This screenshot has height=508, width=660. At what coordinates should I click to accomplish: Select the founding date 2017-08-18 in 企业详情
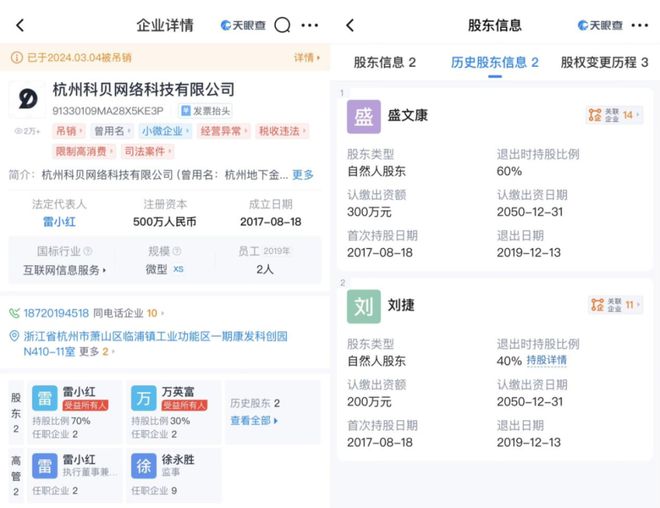click(x=271, y=221)
